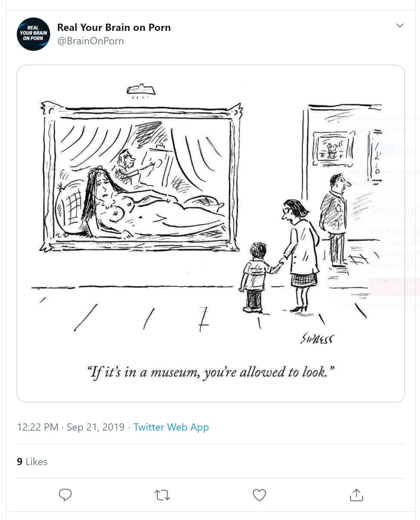Image resolution: width=420 pixels, height=520 pixels.
Task: Click the faint Try Snip & Sketch button
Action: coord(395,287)
